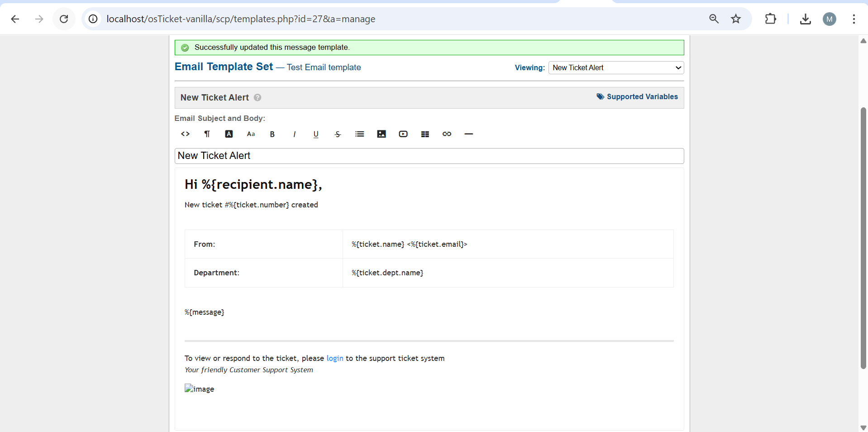Apply strikethrough formatting
The height and width of the screenshot is (432, 868).
pos(338,134)
